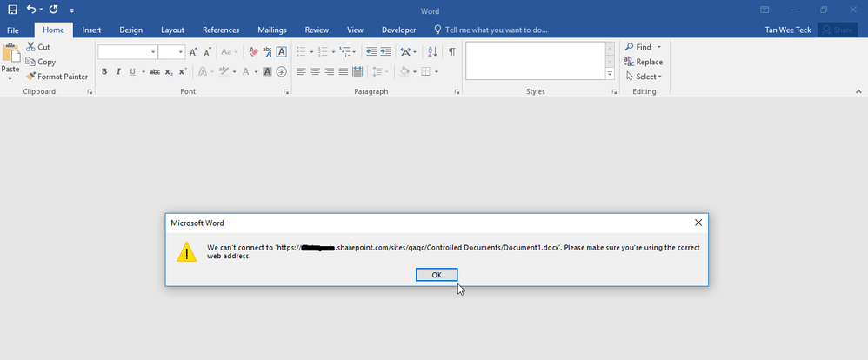Open the Select dropdown in Editing
Screen dimensions: 868x360
click(x=644, y=77)
